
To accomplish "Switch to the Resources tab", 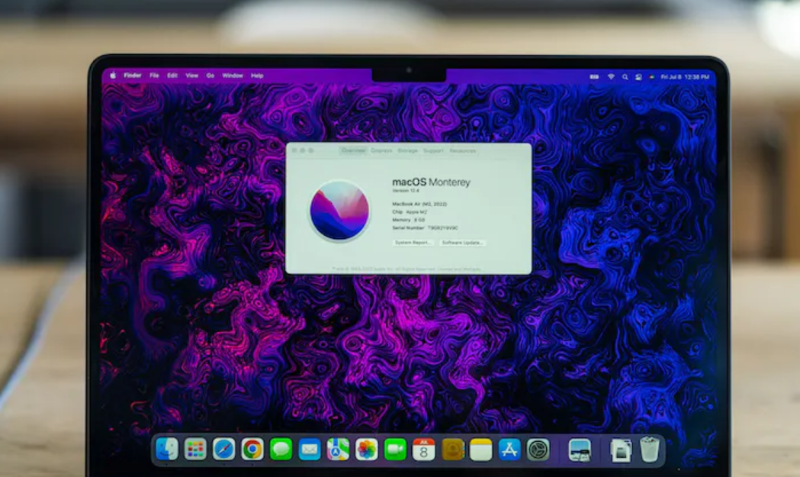I will 463,150.
